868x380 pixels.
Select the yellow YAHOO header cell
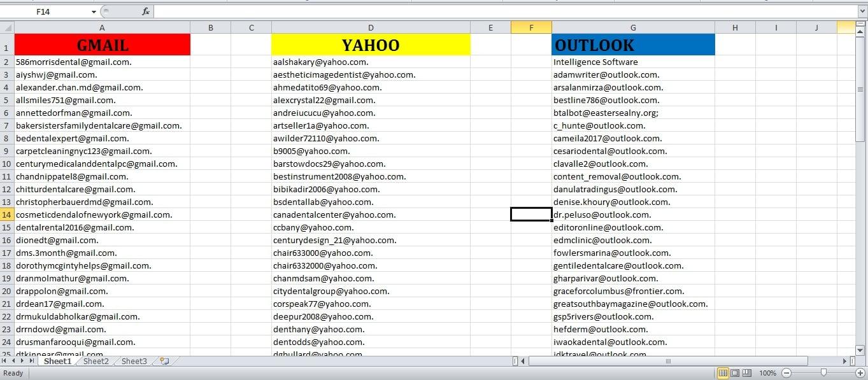(x=371, y=45)
